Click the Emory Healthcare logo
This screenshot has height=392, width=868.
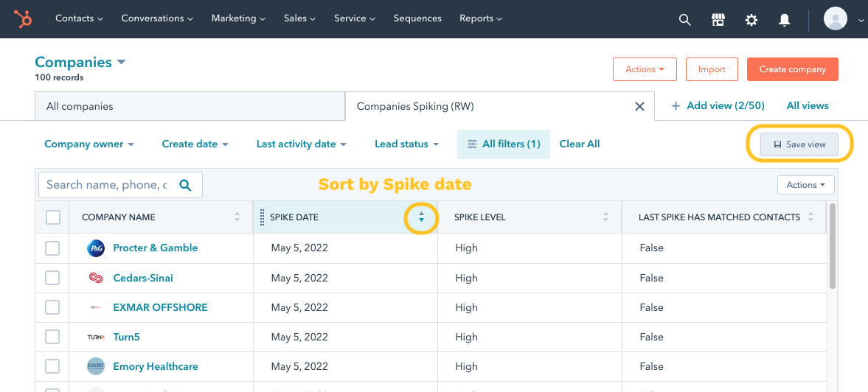pyautogui.click(x=96, y=366)
